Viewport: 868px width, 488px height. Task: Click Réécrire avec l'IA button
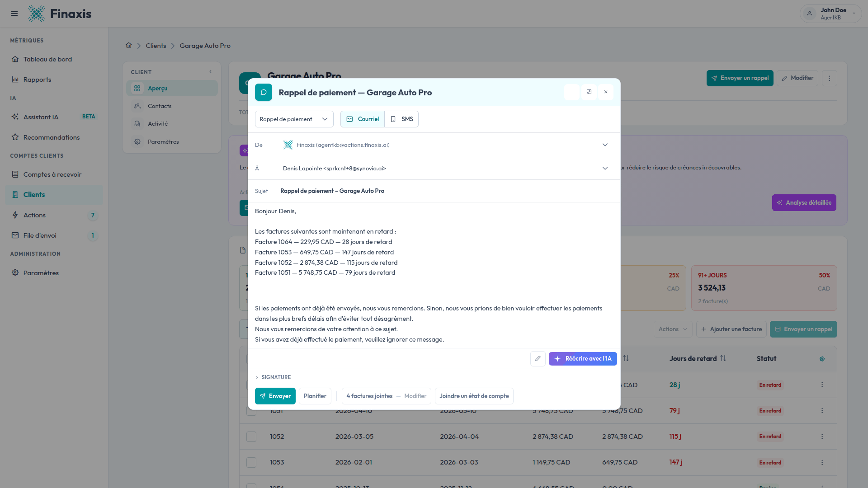pyautogui.click(x=583, y=359)
